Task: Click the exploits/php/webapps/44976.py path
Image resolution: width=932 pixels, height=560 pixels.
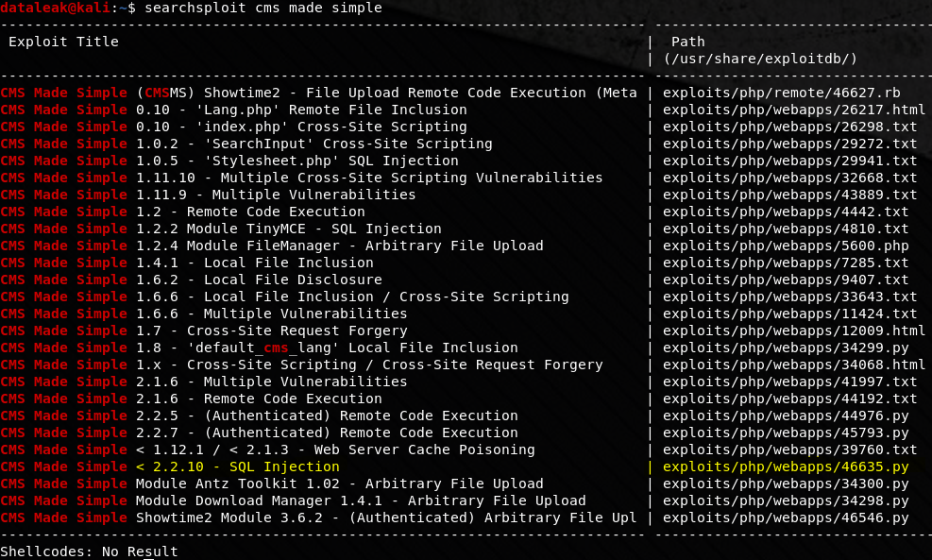Action: coord(786,416)
